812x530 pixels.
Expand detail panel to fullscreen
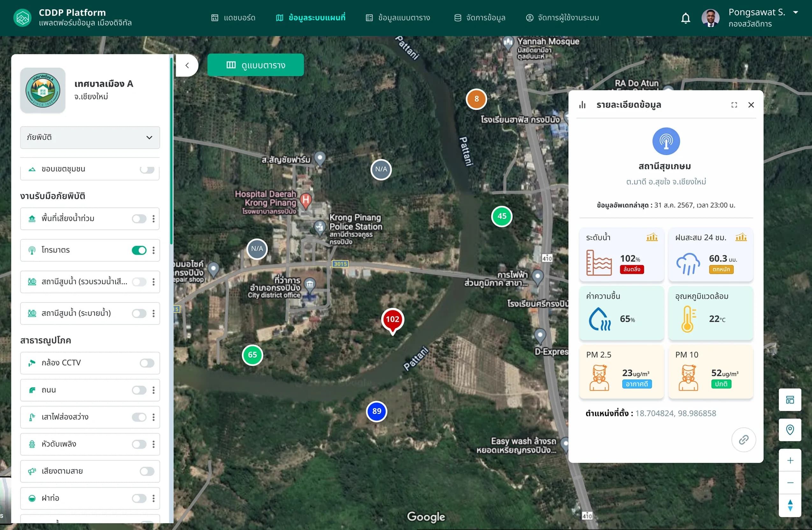point(734,105)
